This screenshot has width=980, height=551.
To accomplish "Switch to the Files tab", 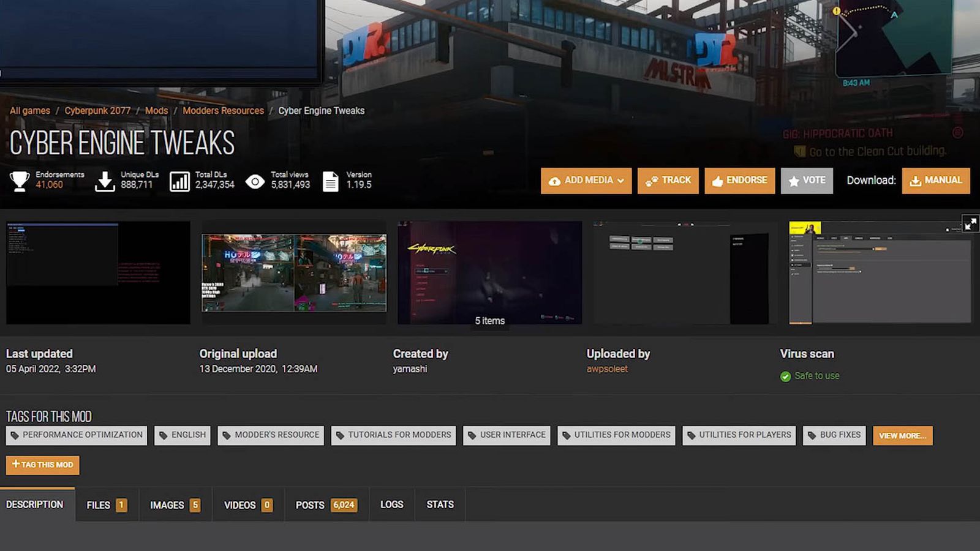I will (x=107, y=504).
